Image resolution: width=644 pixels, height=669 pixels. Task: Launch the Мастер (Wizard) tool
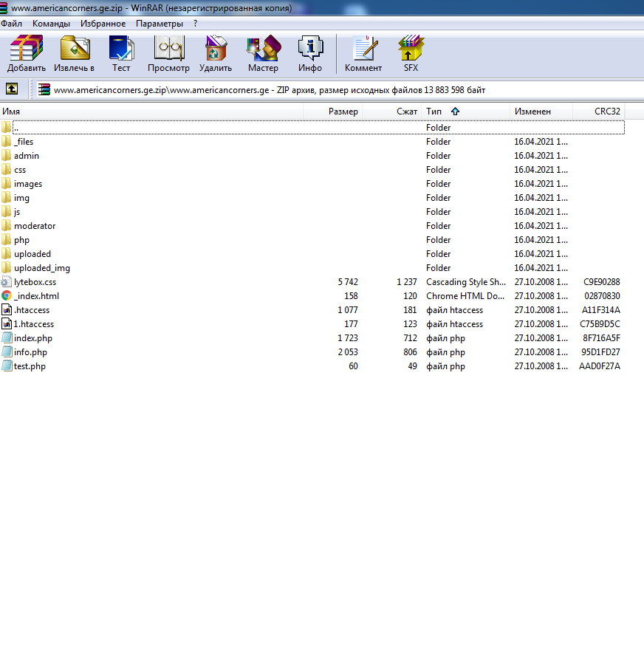263,53
